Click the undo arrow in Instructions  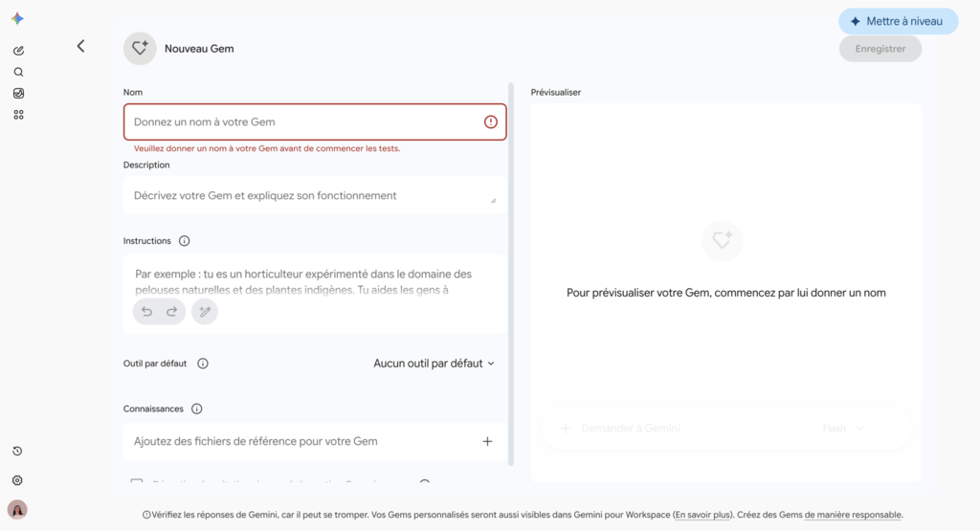point(146,312)
